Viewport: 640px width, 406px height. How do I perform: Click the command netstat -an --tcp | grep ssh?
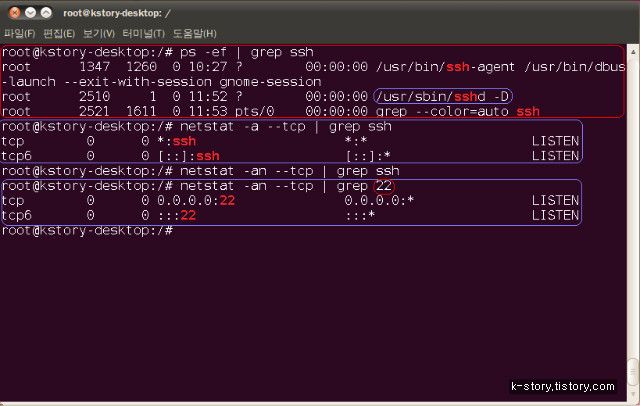(x=289, y=171)
